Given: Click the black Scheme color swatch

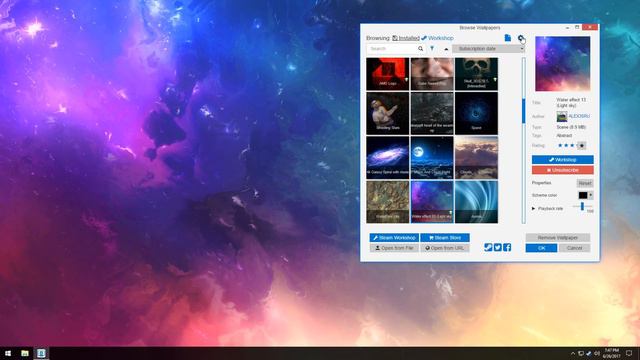Looking at the screenshot, I should [x=583, y=195].
